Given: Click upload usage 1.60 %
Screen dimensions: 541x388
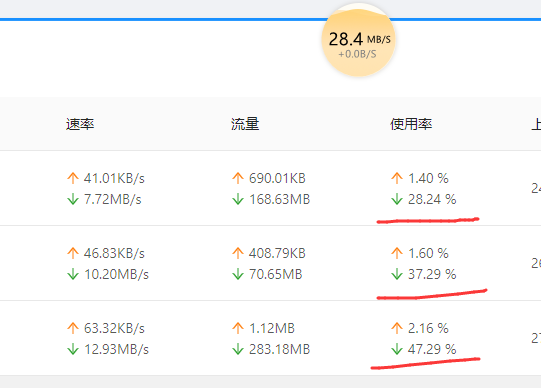Looking at the screenshot, I should (x=428, y=253).
